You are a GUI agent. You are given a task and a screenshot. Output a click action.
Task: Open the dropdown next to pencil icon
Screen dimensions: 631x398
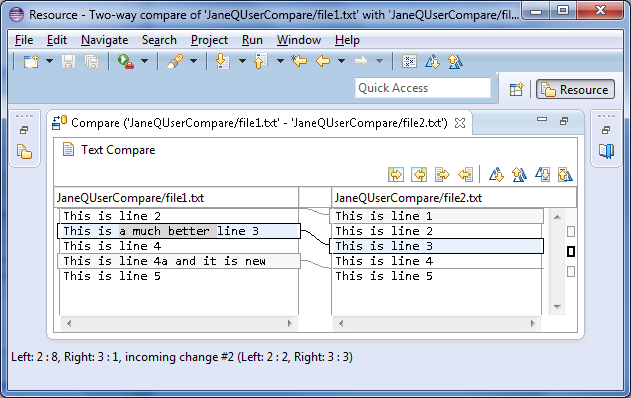tap(193, 62)
